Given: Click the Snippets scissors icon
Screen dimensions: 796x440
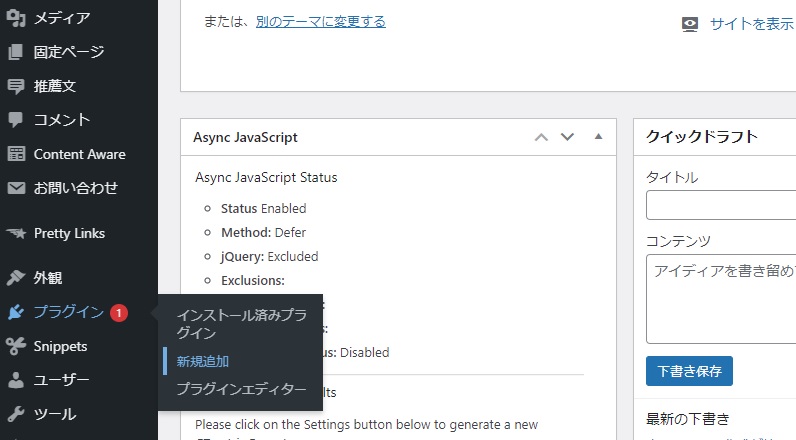Looking at the screenshot, I should point(16,346).
